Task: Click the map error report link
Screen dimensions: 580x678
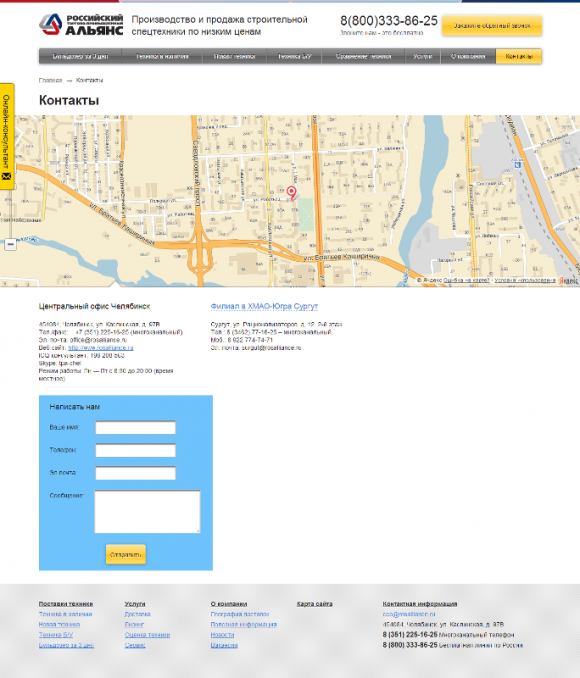Action: click(466, 281)
